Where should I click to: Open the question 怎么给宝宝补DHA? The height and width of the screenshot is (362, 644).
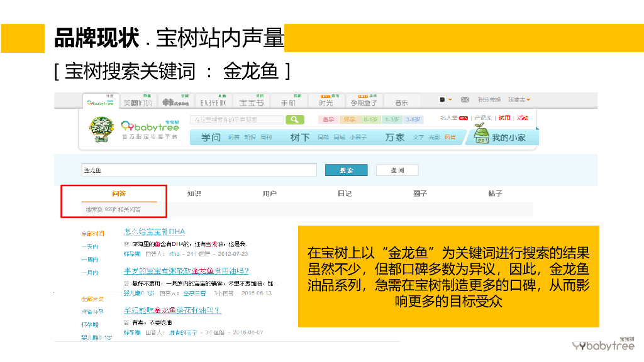pos(155,231)
